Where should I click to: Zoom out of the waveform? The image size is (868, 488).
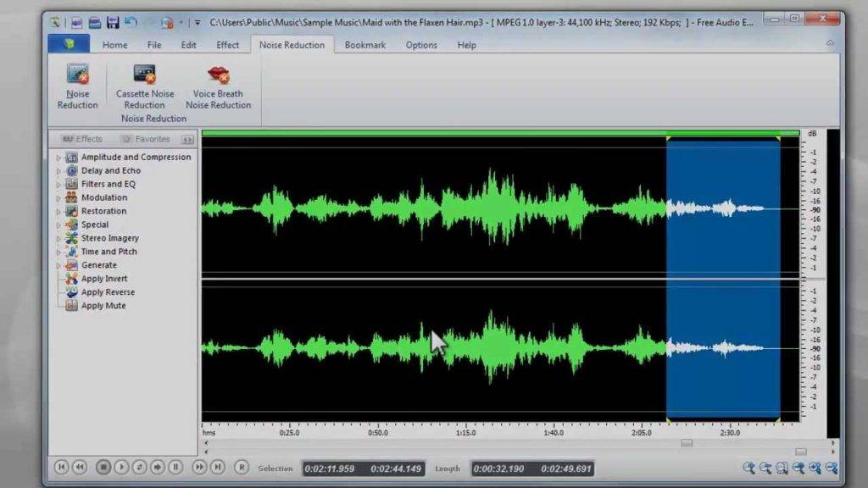[x=767, y=467]
